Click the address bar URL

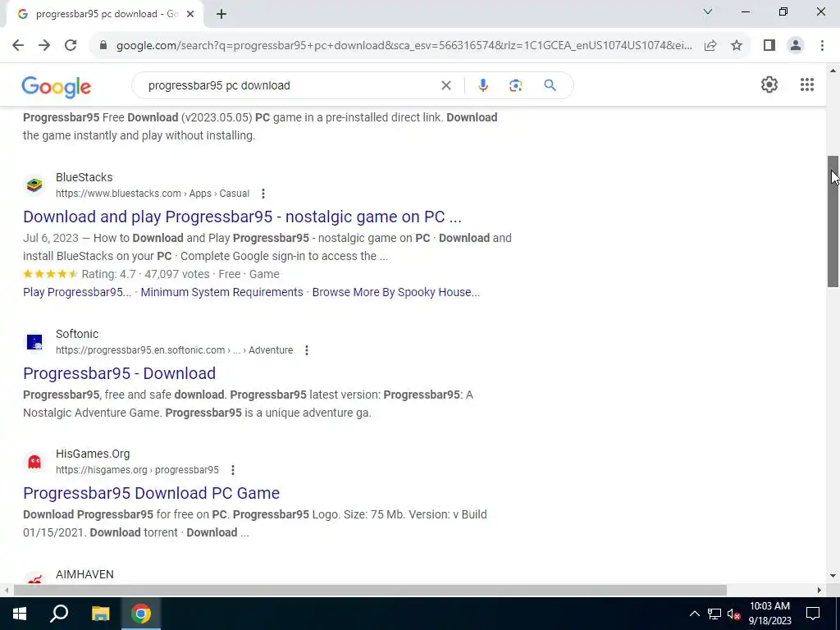404,46
